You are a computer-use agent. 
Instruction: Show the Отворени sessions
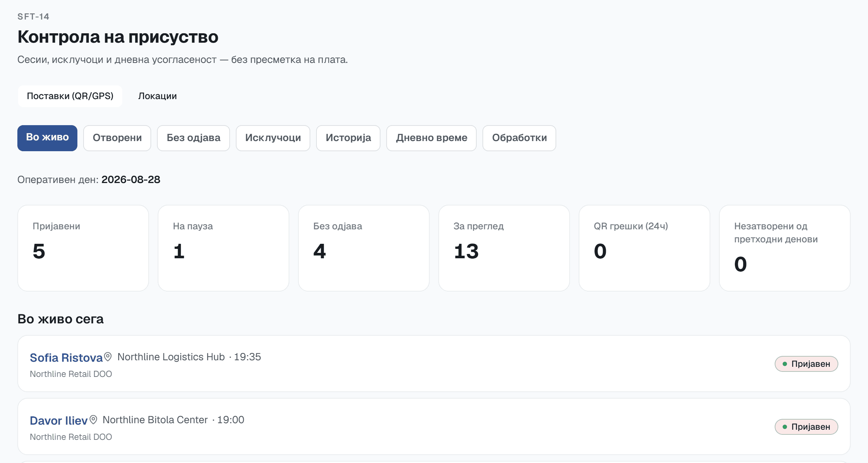tap(117, 138)
